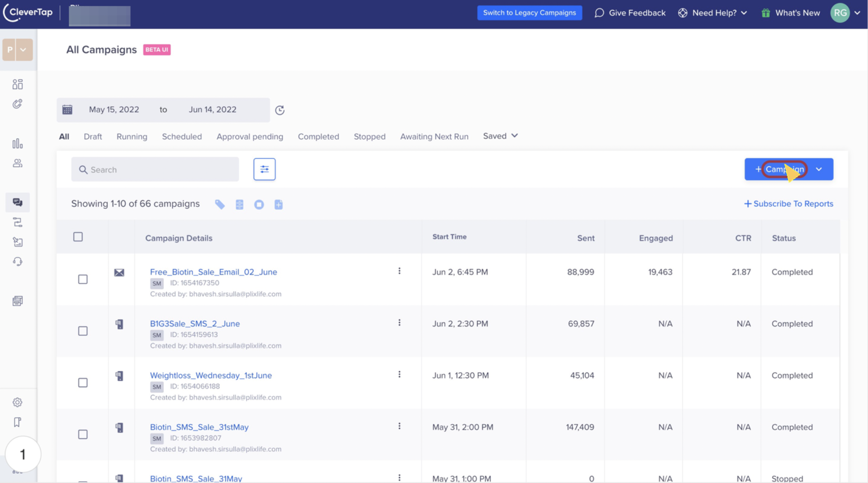Open the Need Help dropdown
Image resolution: width=868 pixels, height=483 pixels.
coord(713,13)
